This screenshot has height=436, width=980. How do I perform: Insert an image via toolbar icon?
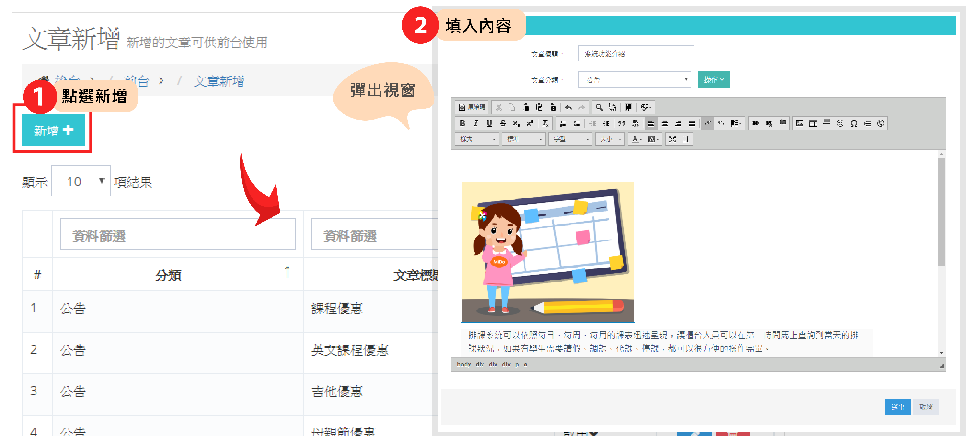tap(799, 123)
